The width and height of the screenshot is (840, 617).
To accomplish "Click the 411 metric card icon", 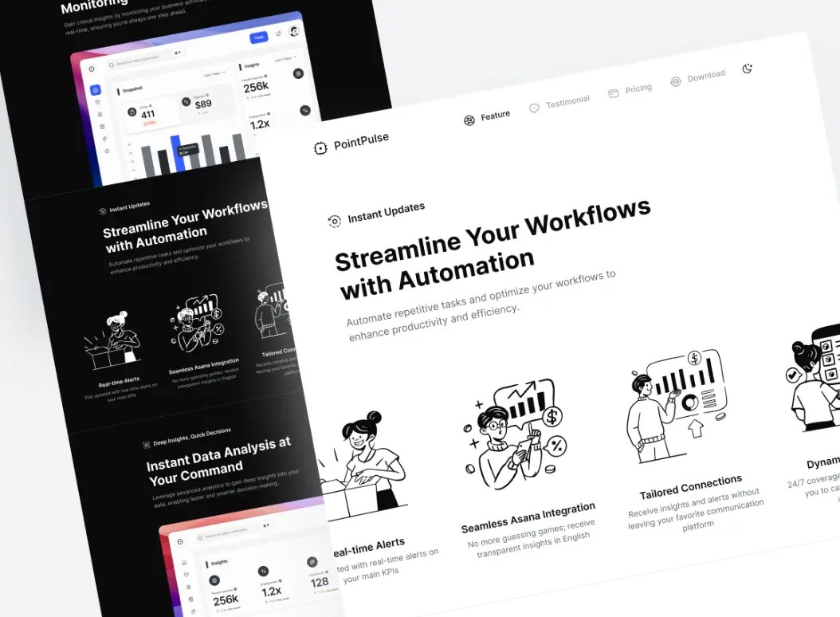I will pos(131,112).
